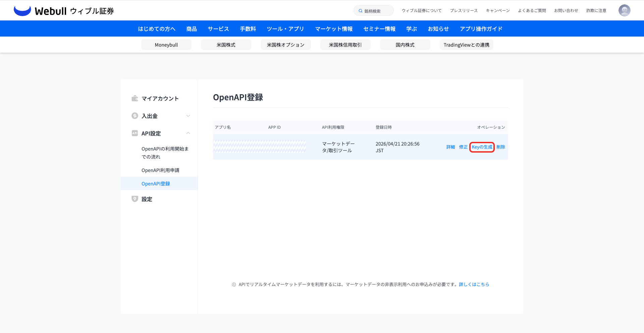This screenshot has height=333, width=644.
Task: Click the wallet icon beside マイアカウント
Action: [x=135, y=98]
